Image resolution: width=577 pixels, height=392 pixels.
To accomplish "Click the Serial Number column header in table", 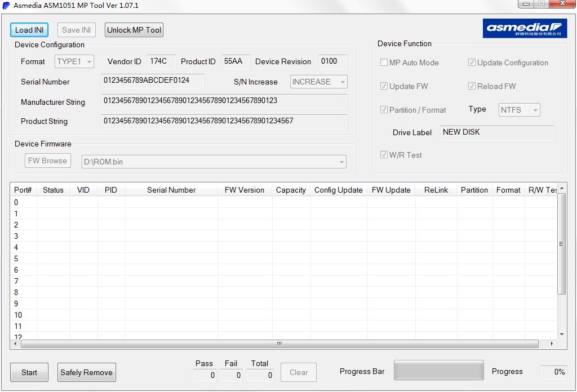I will point(171,190).
